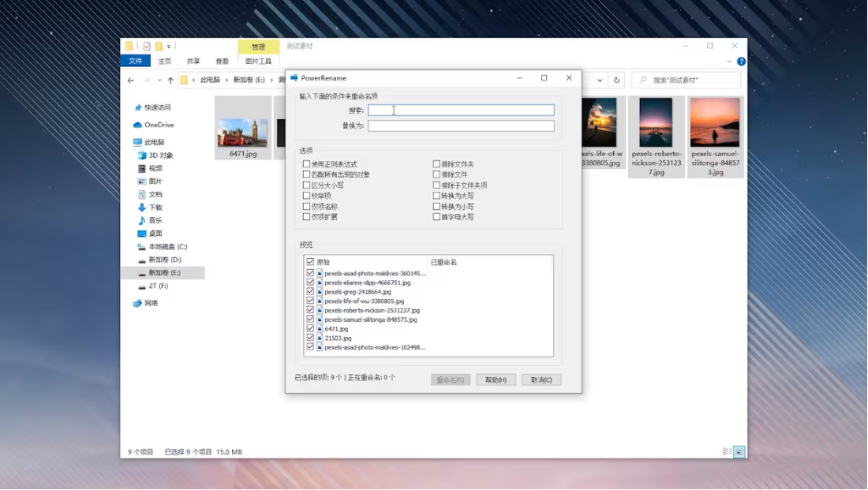Go back with Explorer's back arrow
The width and height of the screenshot is (868, 490).
pos(131,80)
